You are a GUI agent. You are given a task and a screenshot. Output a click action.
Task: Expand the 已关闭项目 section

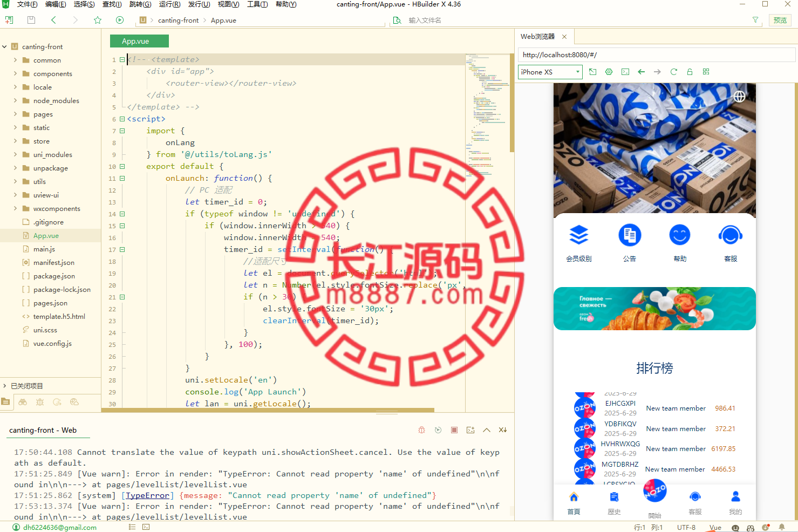point(4,386)
